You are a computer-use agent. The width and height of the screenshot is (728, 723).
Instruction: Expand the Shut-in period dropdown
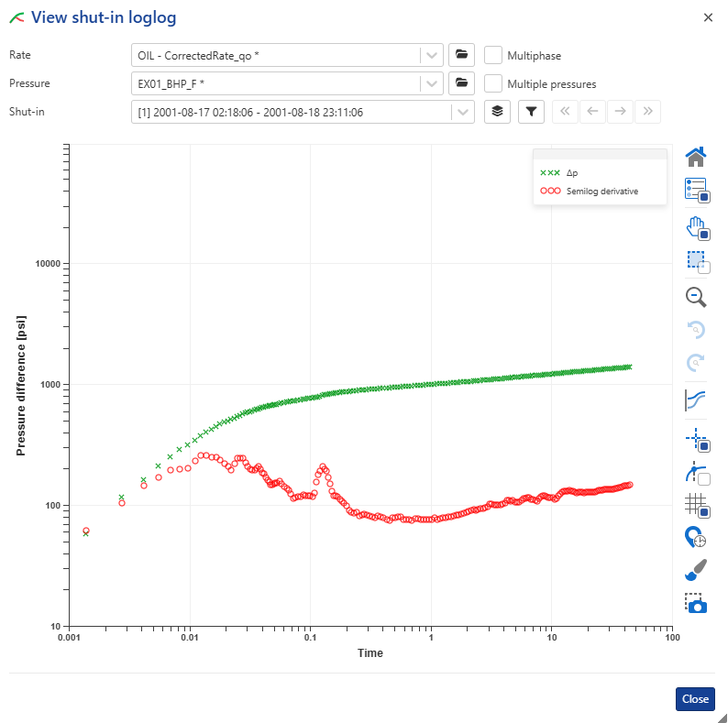pos(463,112)
